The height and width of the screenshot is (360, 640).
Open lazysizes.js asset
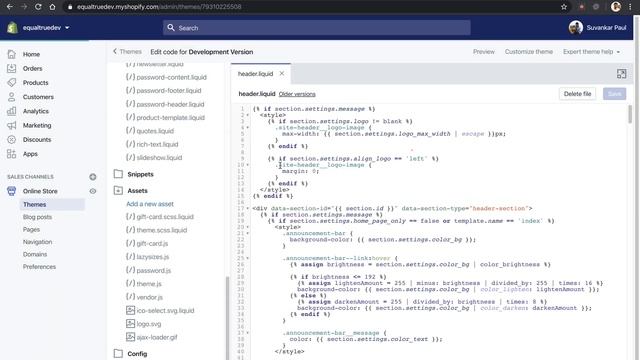(x=147, y=257)
